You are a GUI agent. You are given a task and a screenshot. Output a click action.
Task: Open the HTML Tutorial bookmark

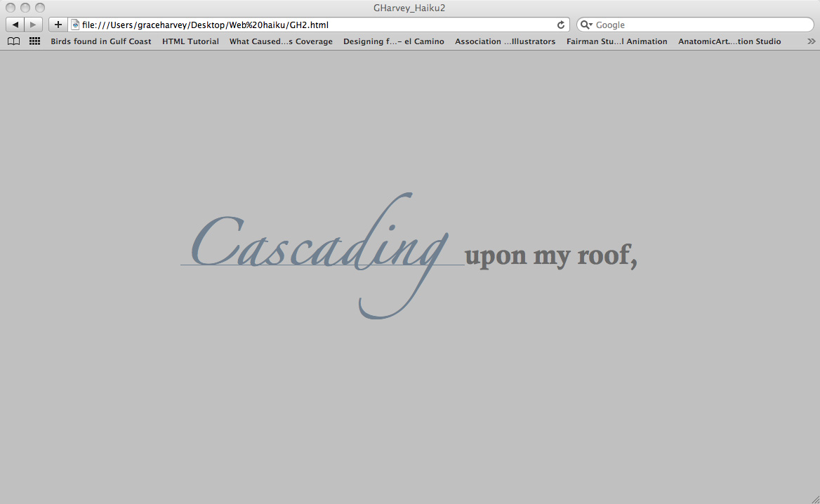(190, 41)
